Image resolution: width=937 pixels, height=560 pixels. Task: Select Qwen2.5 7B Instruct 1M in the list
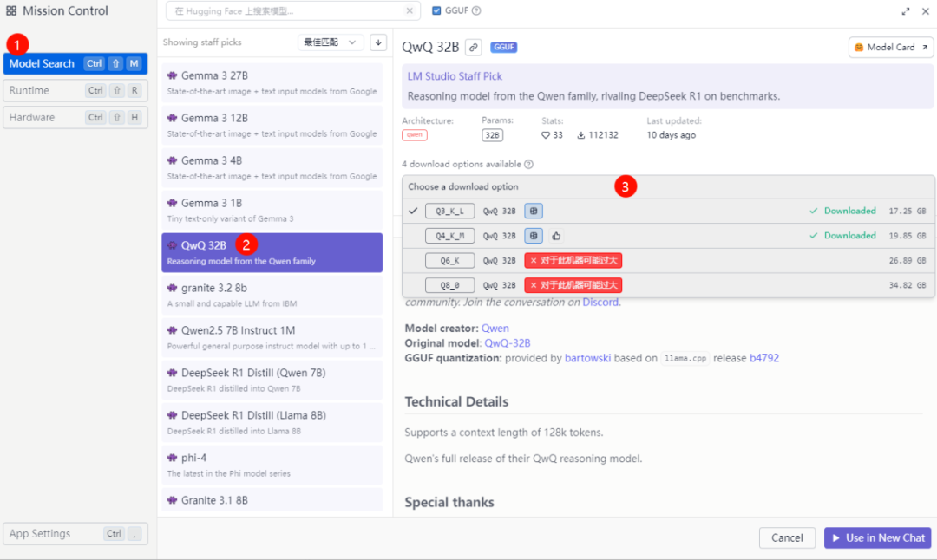tap(272, 338)
